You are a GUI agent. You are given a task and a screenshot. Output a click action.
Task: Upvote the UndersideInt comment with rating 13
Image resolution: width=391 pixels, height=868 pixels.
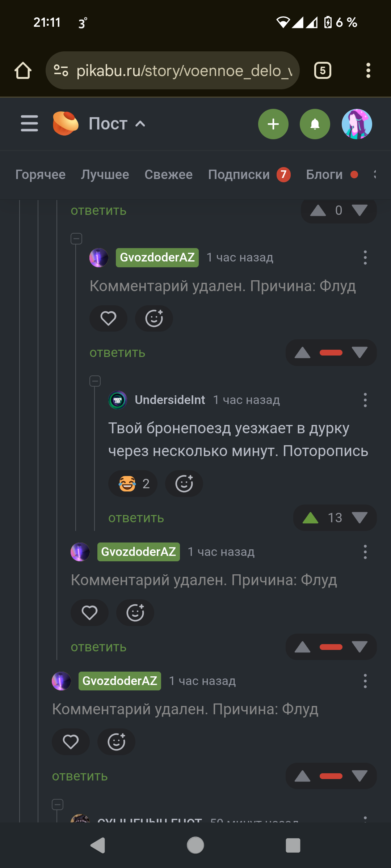[310, 518]
